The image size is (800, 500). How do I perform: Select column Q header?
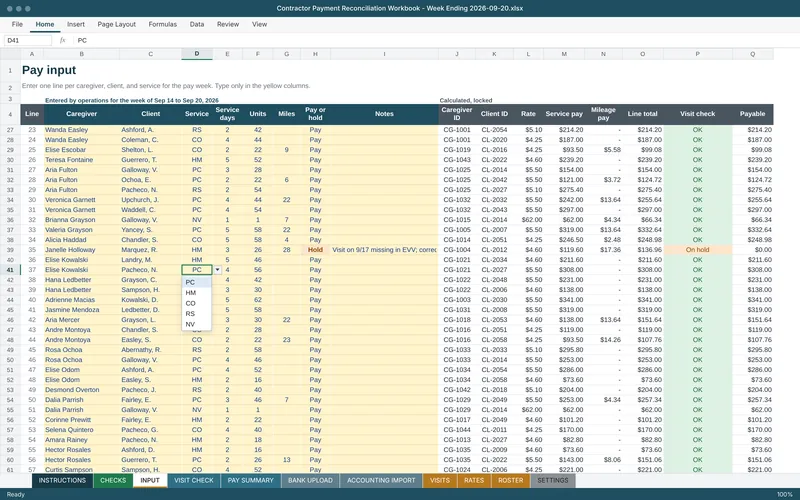tap(753, 54)
